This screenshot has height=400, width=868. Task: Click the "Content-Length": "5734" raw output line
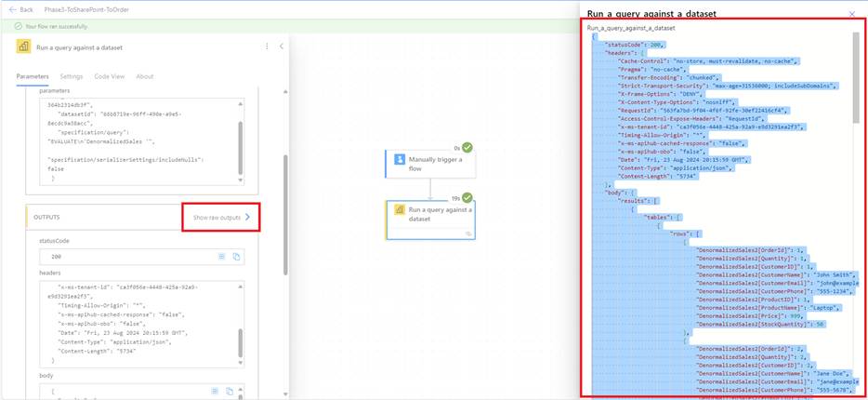[x=658, y=176]
